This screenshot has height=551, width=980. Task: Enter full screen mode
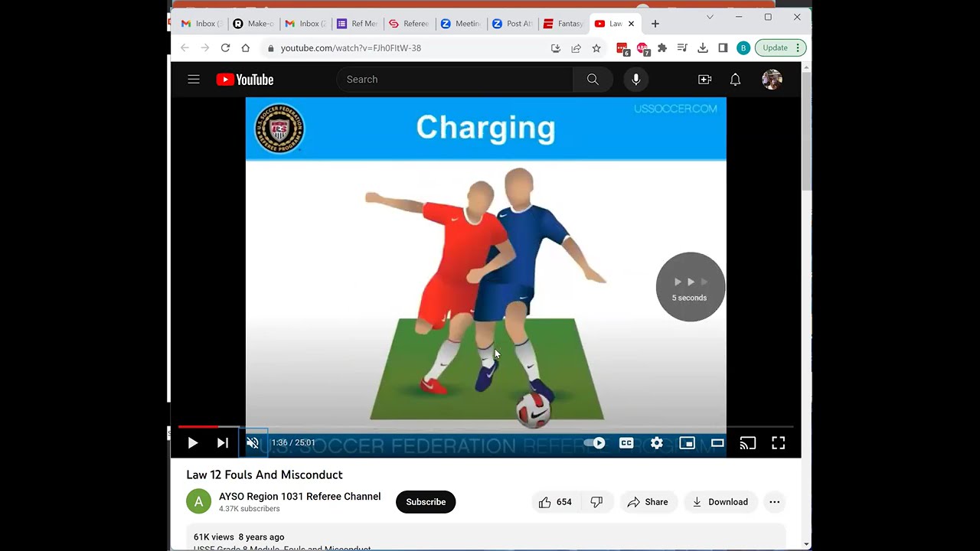point(778,443)
